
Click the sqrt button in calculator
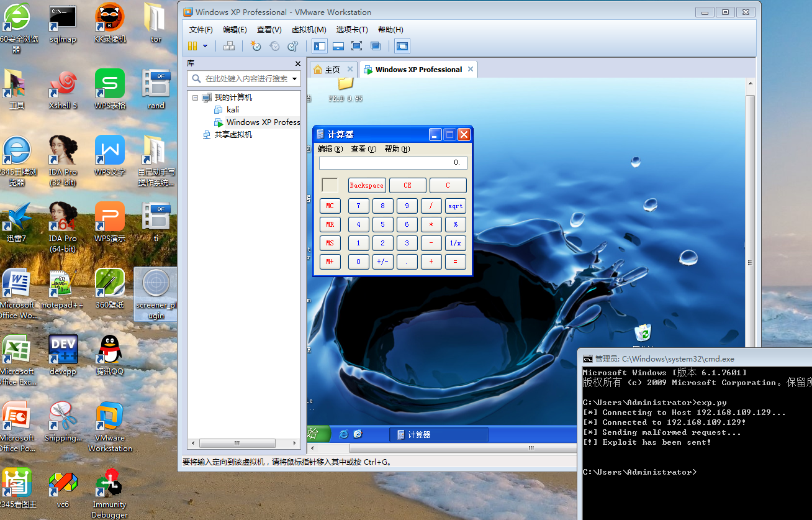tap(456, 206)
